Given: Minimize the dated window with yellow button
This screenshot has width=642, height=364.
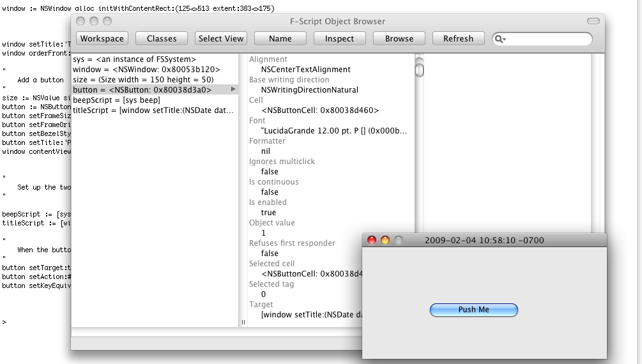Looking at the screenshot, I should (385, 240).
